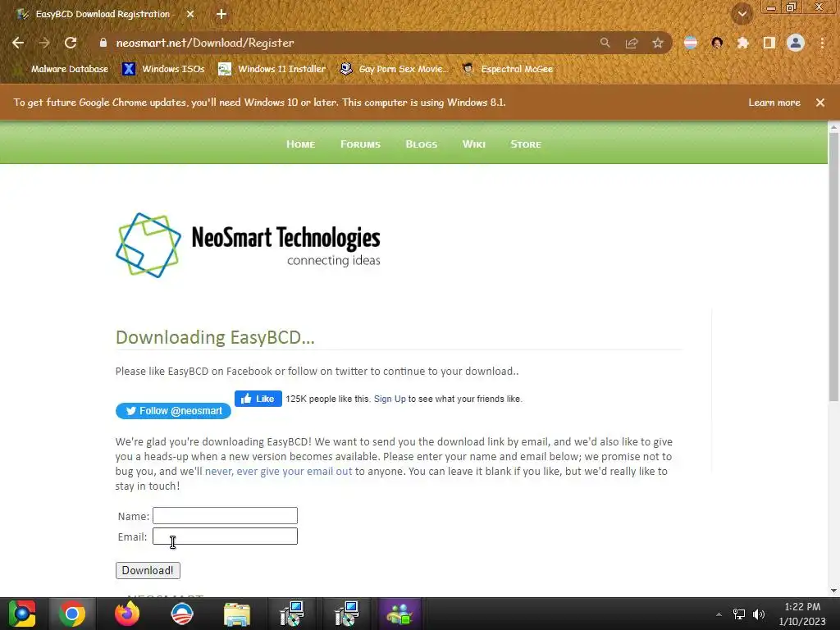This screenshot has height=630, width=840.
Task: Click the Facebook Like button
Action: [258, 399]
